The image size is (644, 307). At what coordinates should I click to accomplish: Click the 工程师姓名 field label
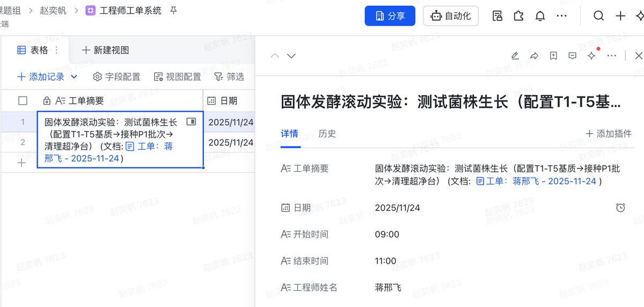(x=309, y=288)
